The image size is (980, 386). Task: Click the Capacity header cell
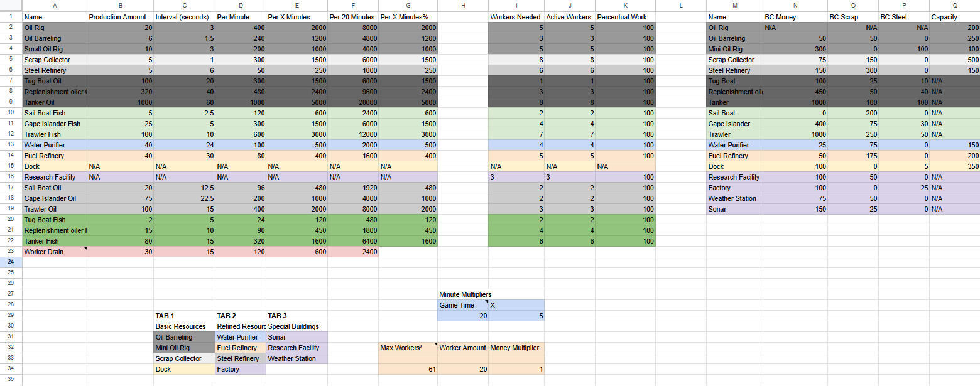click(954, 17)
